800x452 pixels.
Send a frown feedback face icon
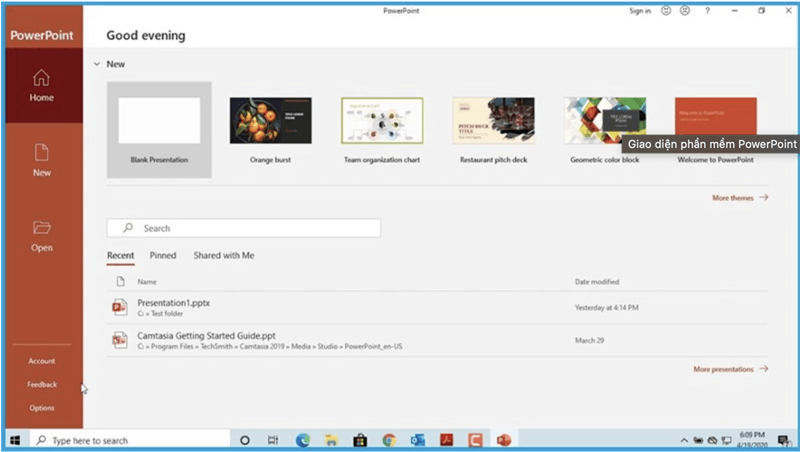click(x=684, y=11)
